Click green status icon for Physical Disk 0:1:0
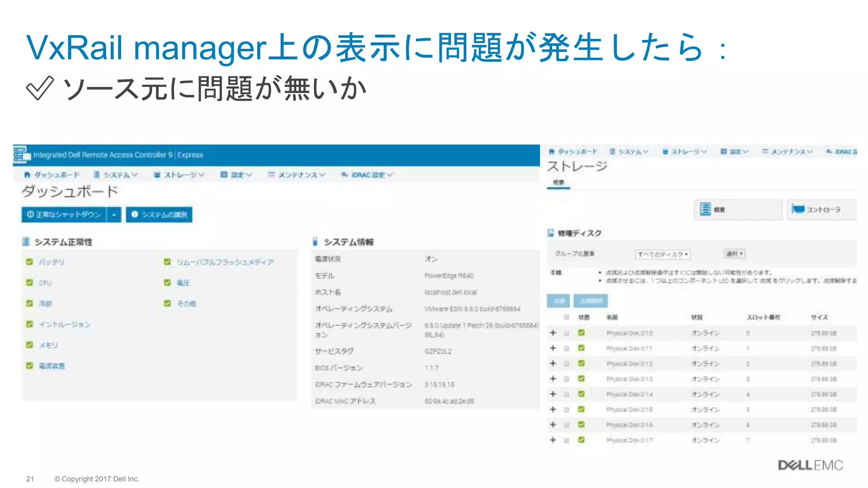 click(x=581, y=333)
